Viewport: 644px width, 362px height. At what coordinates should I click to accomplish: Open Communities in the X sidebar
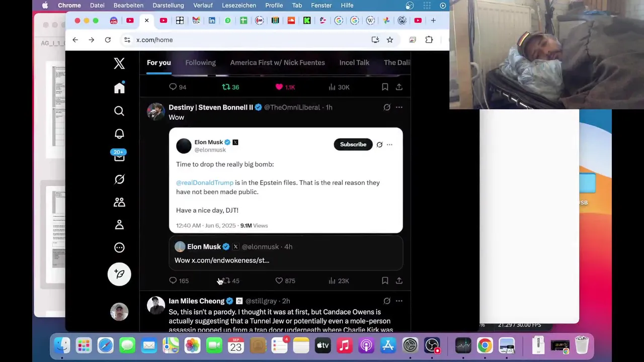pyautogui.click(x=119, y=202)
